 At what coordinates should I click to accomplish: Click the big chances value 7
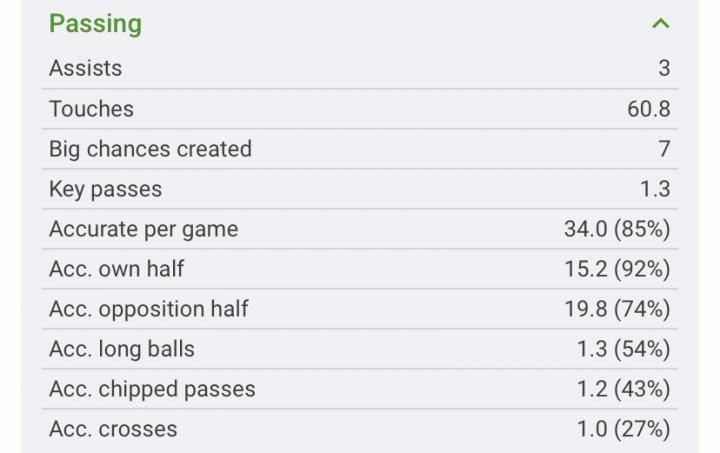click(664, 149)
